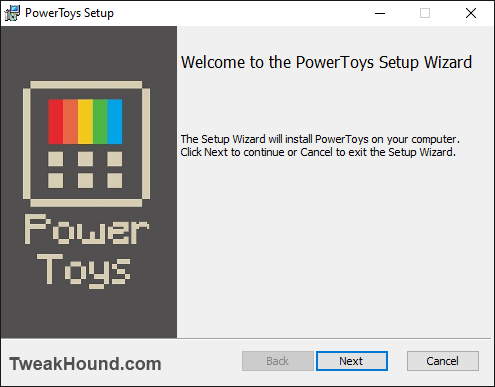
Task: Click the Next button
Action: point(352,361)
